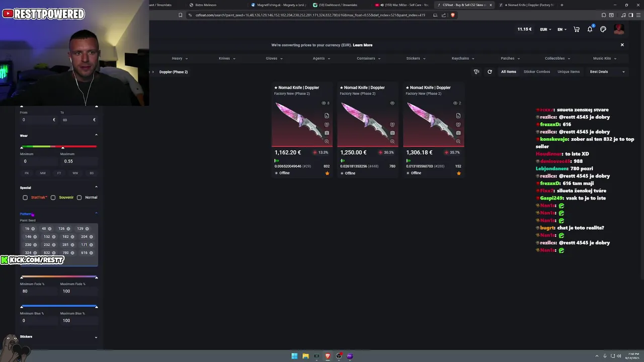644x362 pixels.
Task: Open the Best Deals sort dropdown
Action: pos(608,72)
